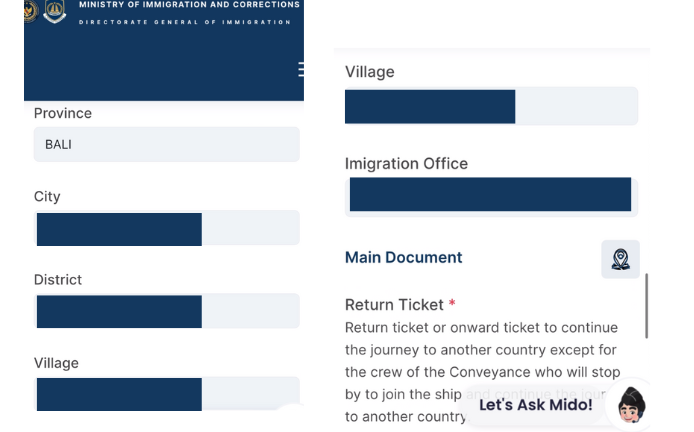Click the Imigration Office label text
This screenshot has height=432, width=694.
406,163
